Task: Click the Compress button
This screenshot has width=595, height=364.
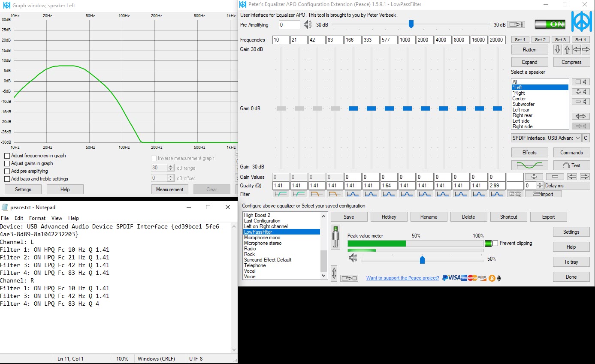Action: 571,62
